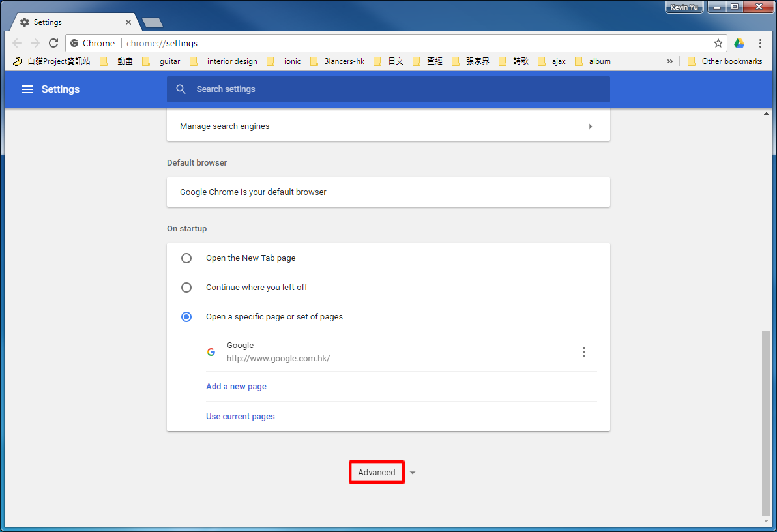Screen dimensions: 777x532
Task: Select Open a specific page or set of pages
Action: click(186, 317)
